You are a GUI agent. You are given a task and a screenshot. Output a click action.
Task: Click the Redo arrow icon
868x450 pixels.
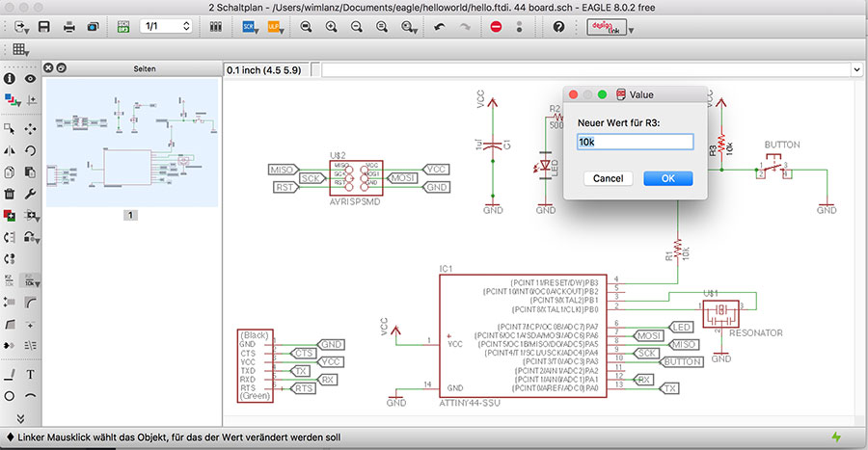click(465, 27)
